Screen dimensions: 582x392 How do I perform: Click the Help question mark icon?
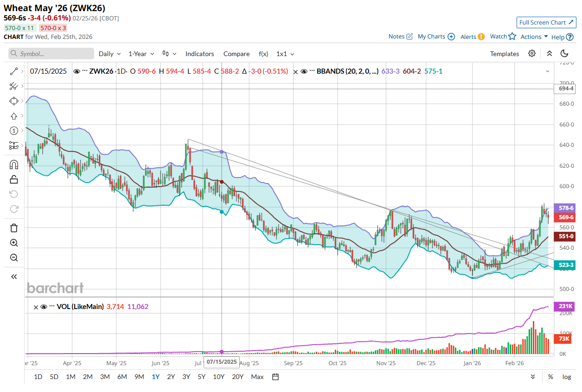[570, 37]
